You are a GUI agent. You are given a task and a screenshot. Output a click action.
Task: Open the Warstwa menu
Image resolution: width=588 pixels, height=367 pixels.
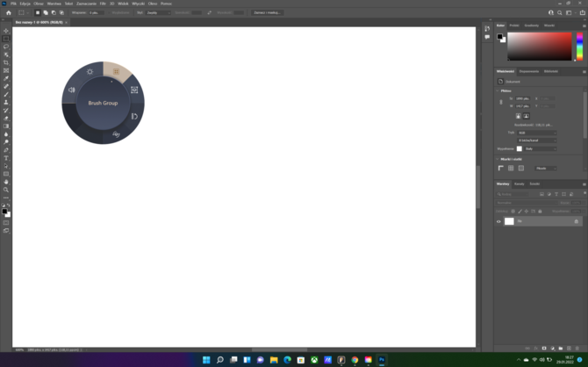[x=54, y=4]
